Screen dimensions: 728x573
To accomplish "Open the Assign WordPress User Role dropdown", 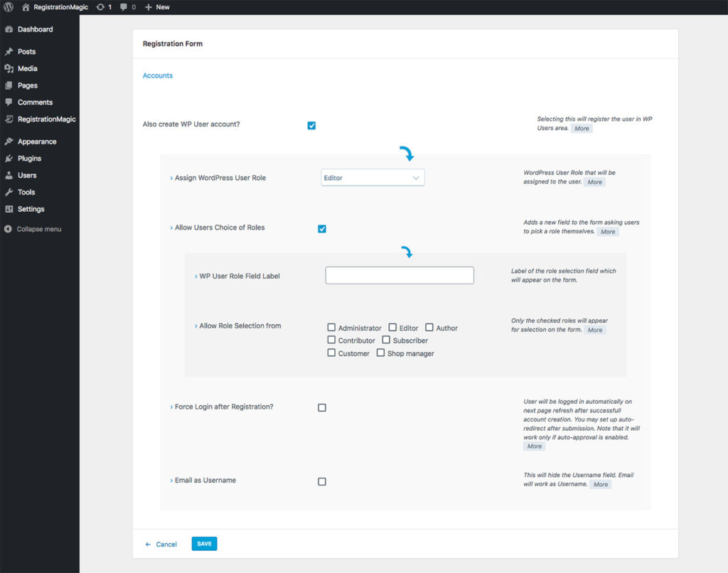I will pyautogui.click(x=373, y=178).
